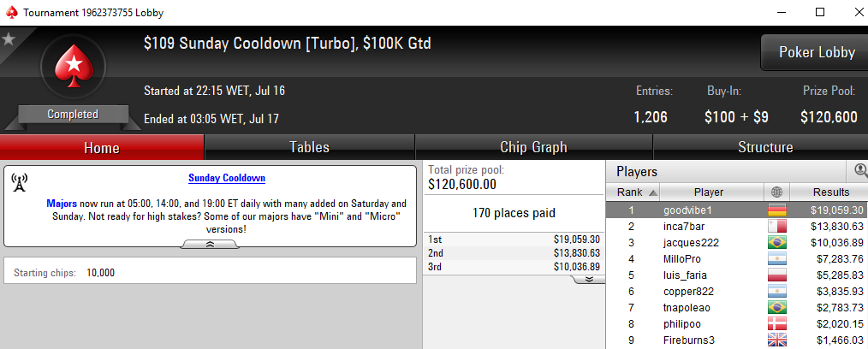
Task: Collapse the Sunday Cooldown news panel
Action: 210,244
